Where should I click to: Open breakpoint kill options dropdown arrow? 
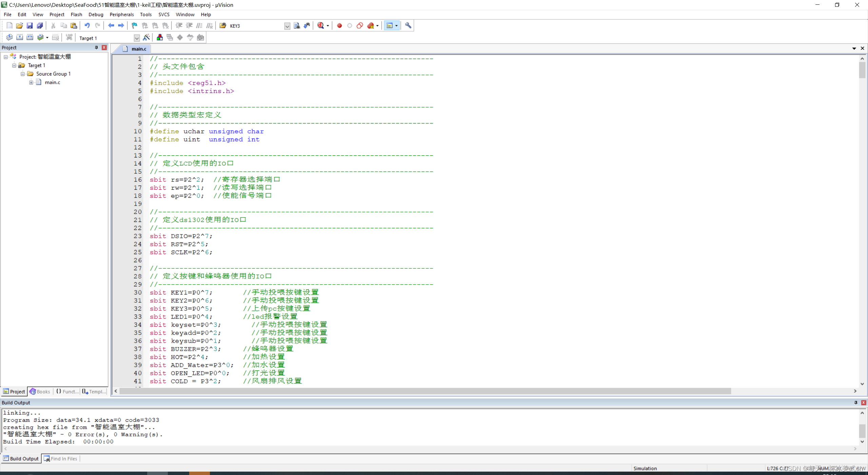(x=377, y=26)
